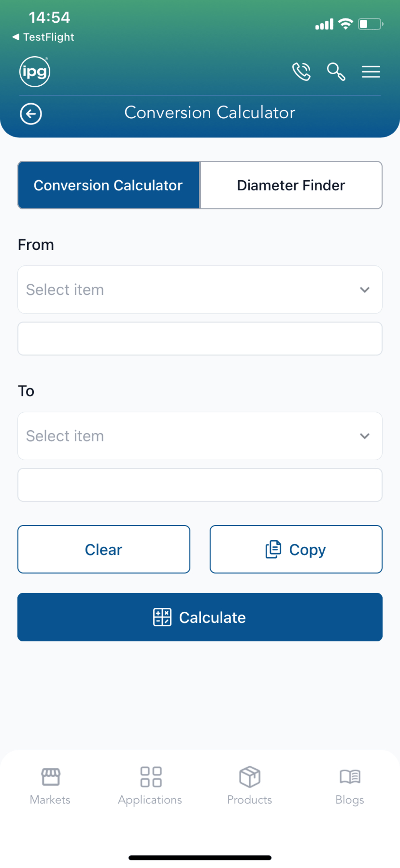Image resolution: width=400 pixels, height=868 pixels.
Task: Switch to Diameter Finder tab
Action: click(x=291, y=185)
